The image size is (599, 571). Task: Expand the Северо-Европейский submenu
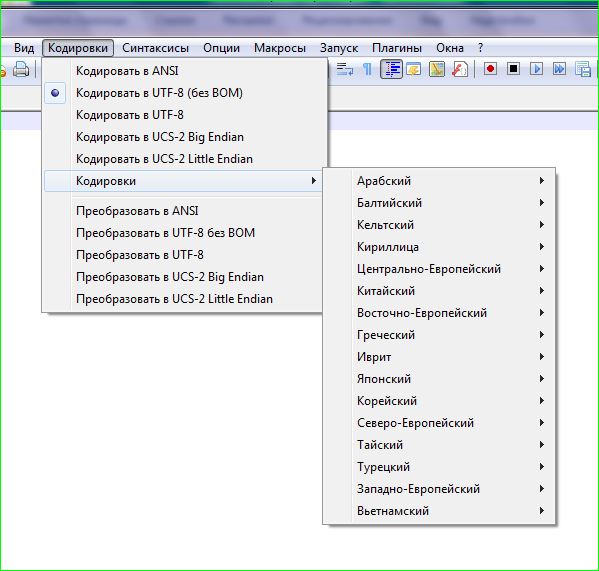(x=439, y=423)
